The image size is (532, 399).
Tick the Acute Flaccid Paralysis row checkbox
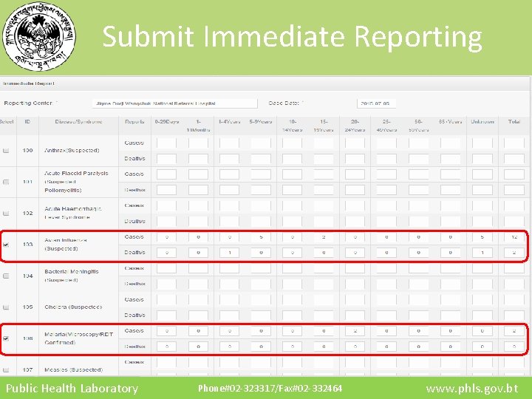pos(6,183)
